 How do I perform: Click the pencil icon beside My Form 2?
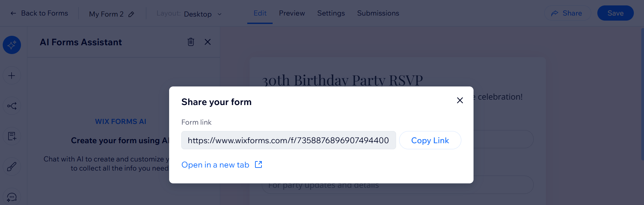point(131,14)
